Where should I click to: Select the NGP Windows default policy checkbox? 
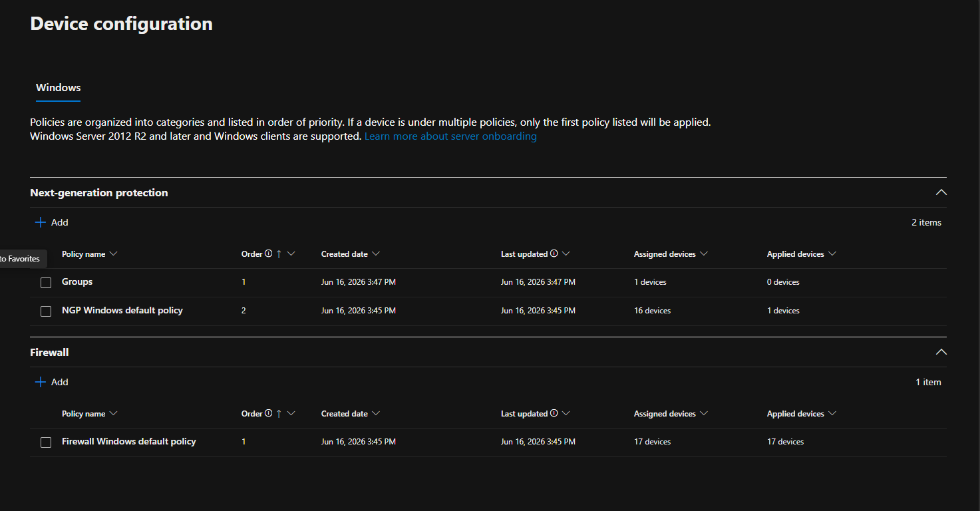point(46,311)
